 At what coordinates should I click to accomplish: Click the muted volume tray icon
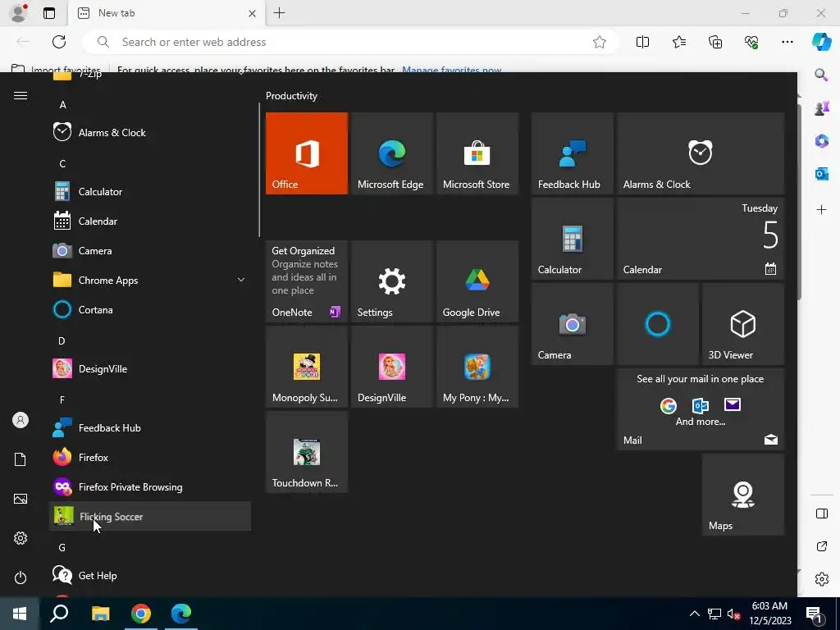733,614
